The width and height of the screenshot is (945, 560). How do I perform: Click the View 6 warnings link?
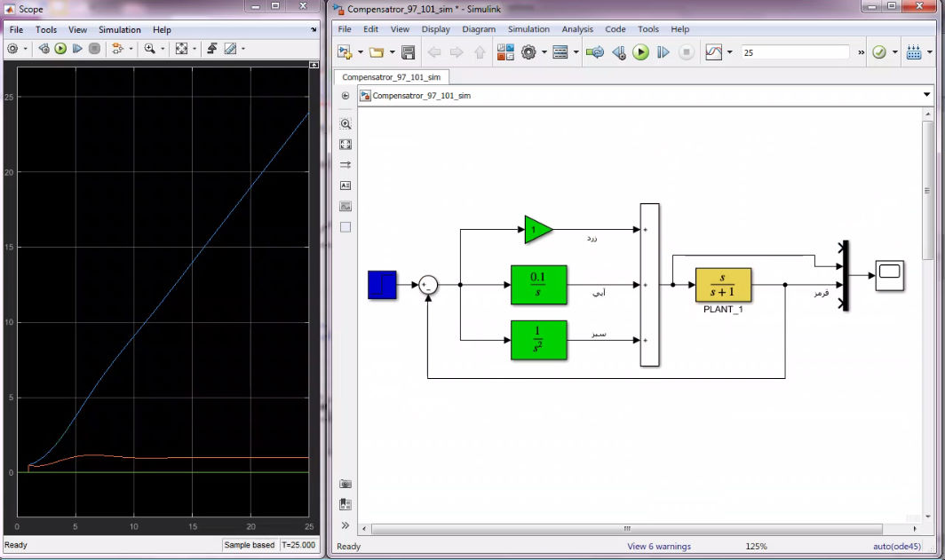click(x=658, y=546)
